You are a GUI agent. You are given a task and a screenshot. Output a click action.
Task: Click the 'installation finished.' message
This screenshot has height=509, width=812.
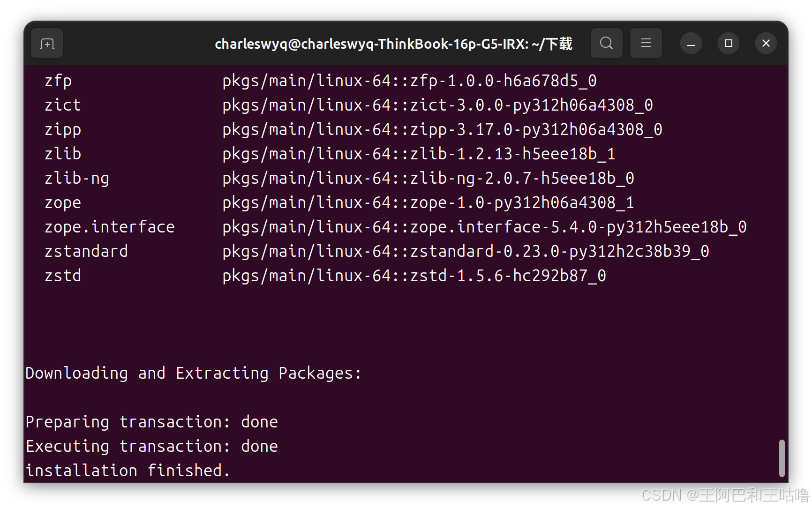click(127, 470)
